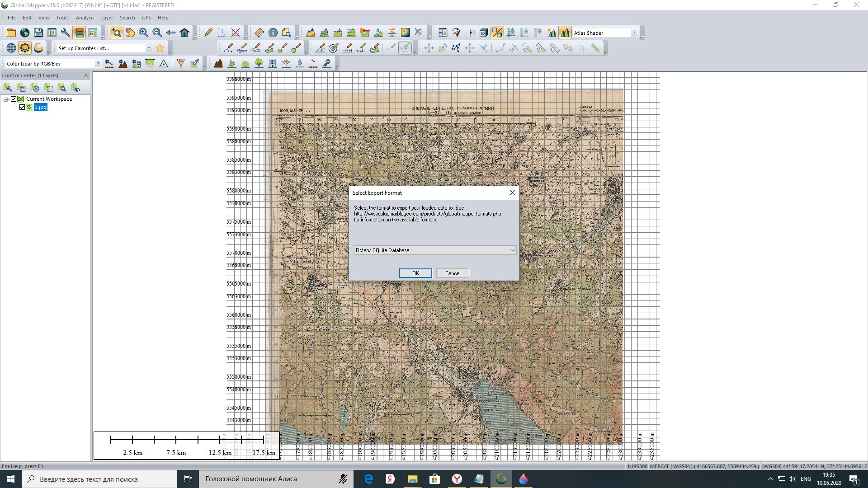Toggle Color Lidar by RGB/Elev option
Viewport: 868px width, 488px height.
click(97, 64)
